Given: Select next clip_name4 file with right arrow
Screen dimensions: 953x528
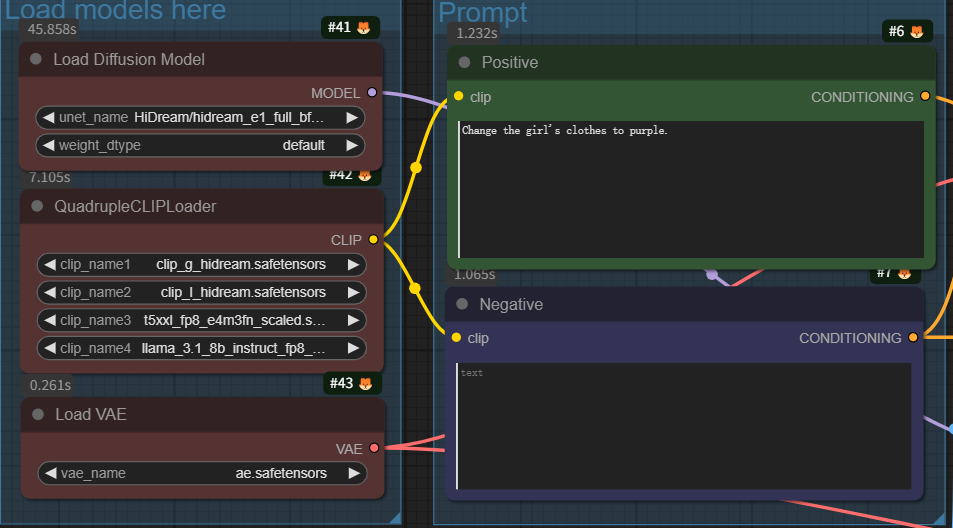Looking at the screenshot, I should pyautogui.click(x=353, y=348).
